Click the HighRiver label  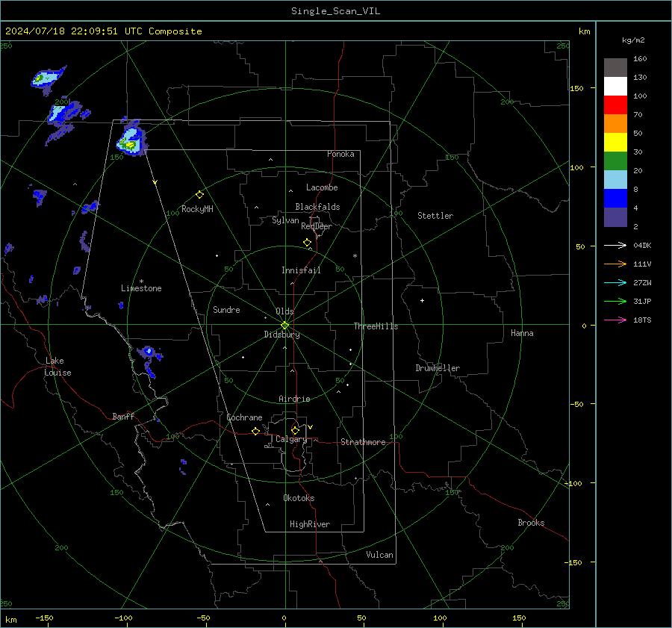click(310, 524)
